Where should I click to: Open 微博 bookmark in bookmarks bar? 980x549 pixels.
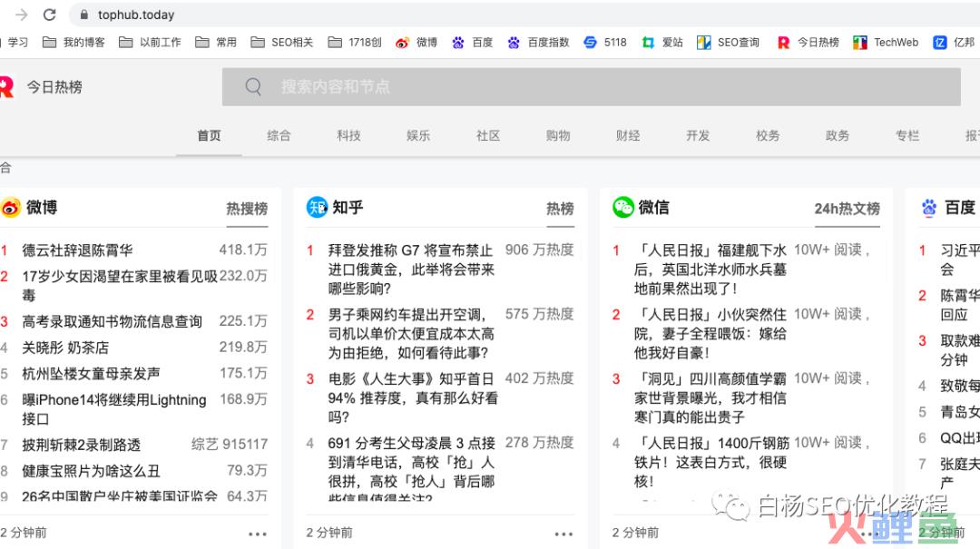pyautogui.click(x=416, y=43)
